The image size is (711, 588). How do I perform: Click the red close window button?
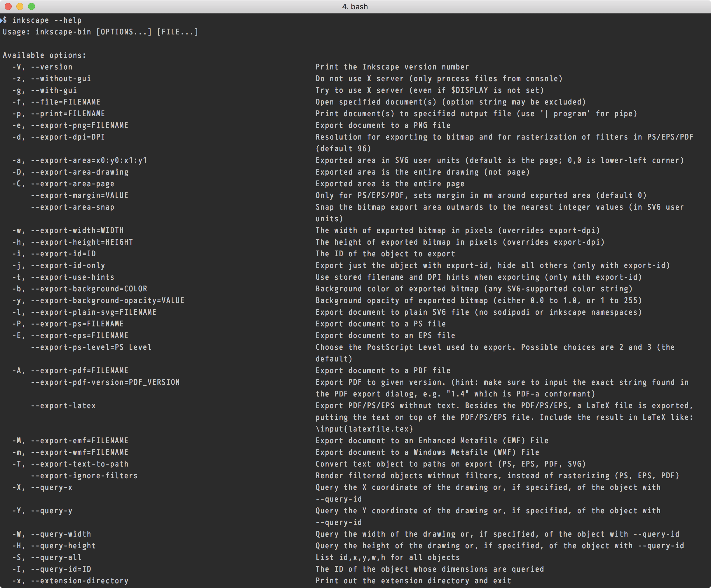pos(8,6)
